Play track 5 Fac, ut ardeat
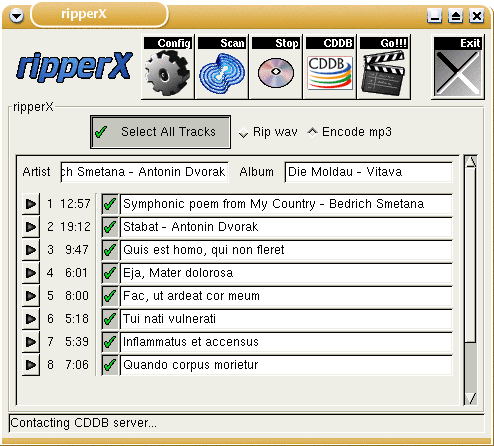 tap(31, 296)
